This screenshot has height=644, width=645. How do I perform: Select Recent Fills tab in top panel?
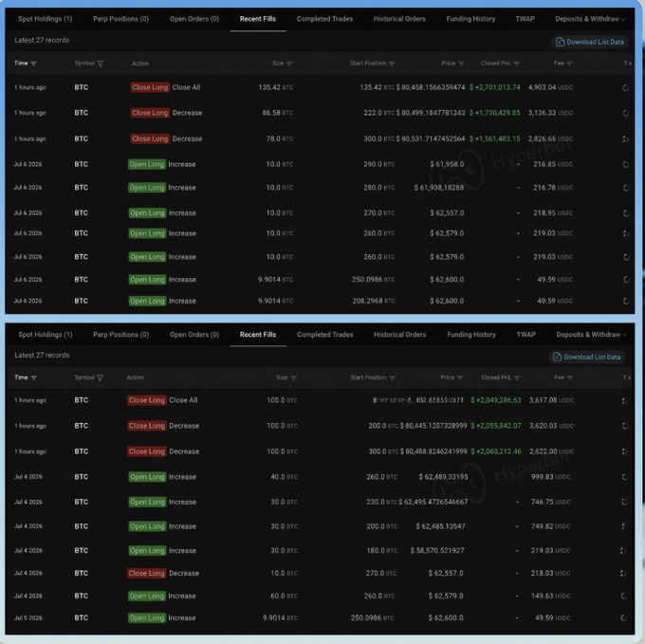coord(258,19)
